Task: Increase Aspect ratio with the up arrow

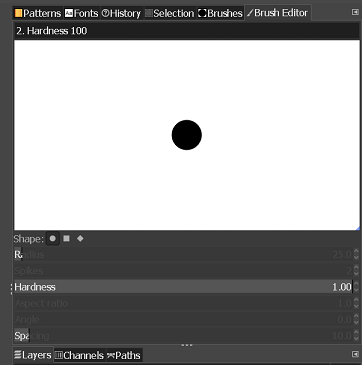Action: tap(356, 300)
